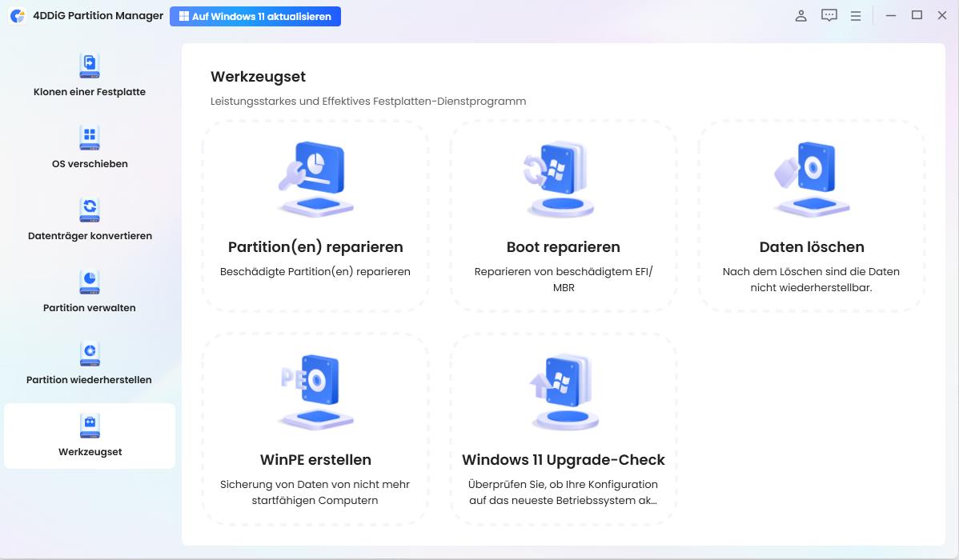
Task: Open the WinPE erstellen tool
Action: tap(315, 390)
